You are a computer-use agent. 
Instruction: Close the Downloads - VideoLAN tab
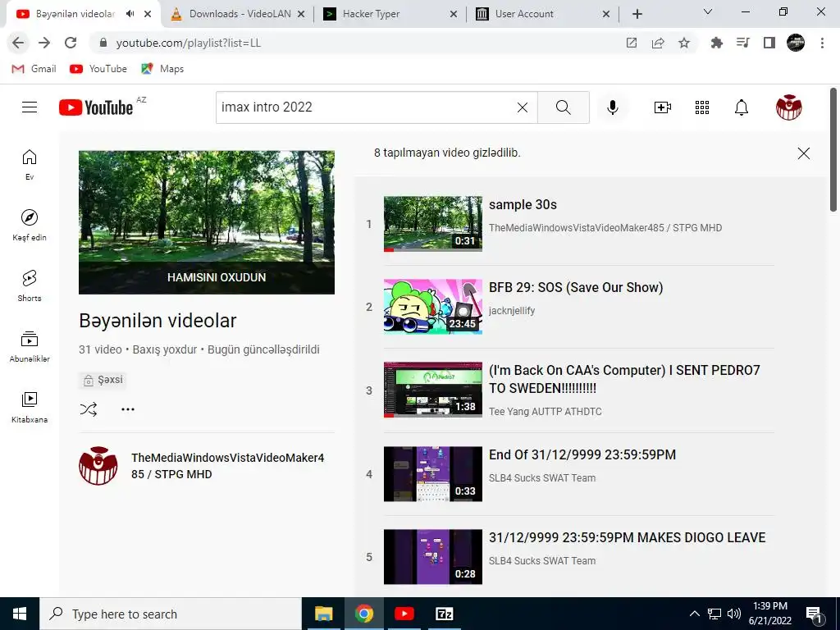[301, 14]
